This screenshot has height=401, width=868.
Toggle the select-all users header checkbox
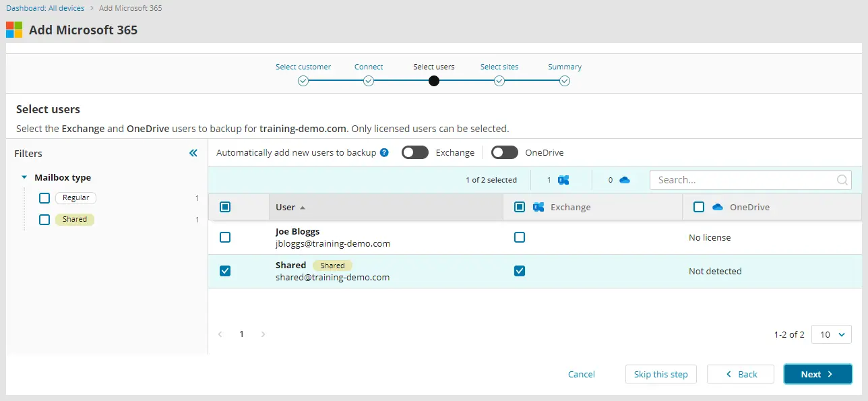225,207
